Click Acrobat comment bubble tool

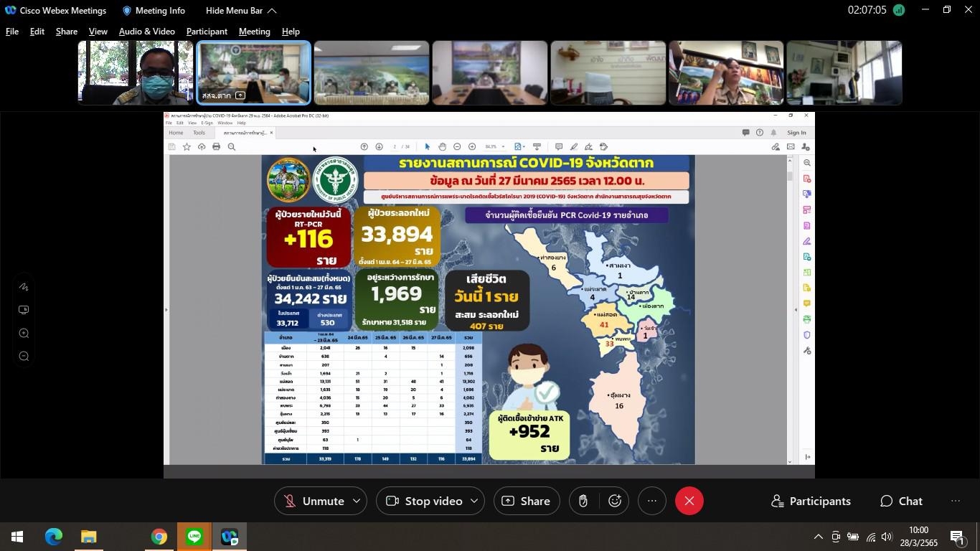click(559, 147)
